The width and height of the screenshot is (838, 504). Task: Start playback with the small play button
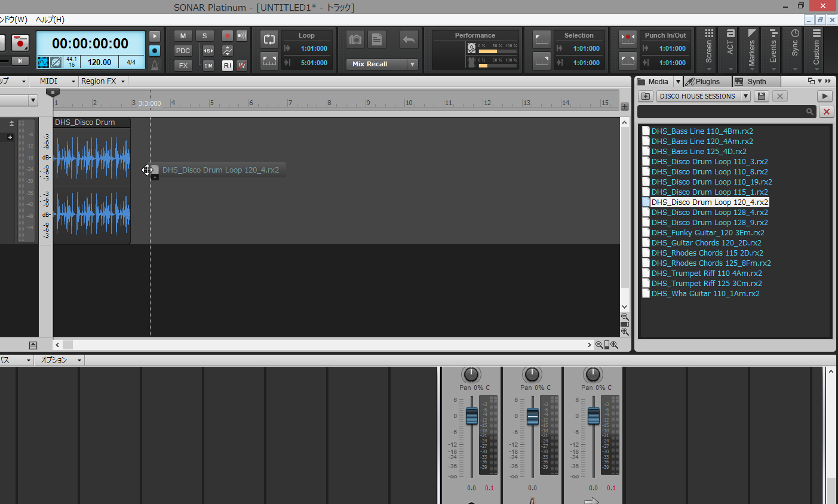[155, 36]
